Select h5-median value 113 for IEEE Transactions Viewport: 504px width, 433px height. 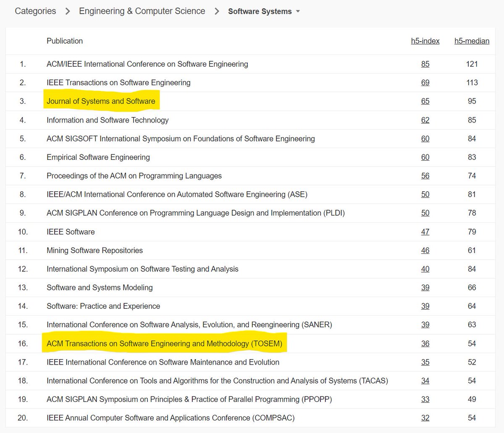[x=472, y=83]
